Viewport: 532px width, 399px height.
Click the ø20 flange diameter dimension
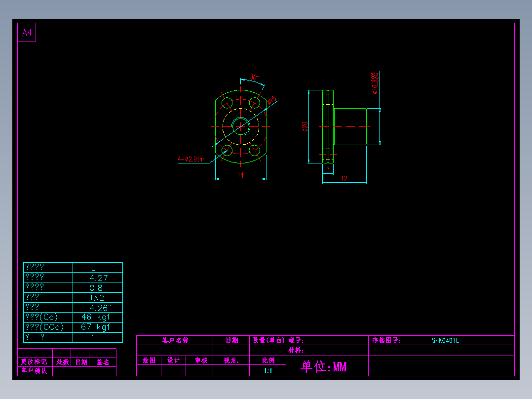304,126
